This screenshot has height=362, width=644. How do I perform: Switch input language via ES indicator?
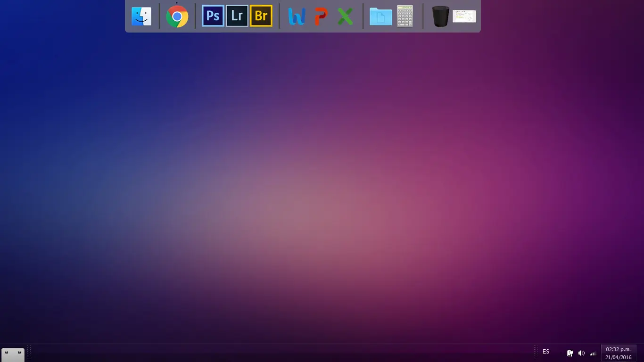(x=546, y=352)
